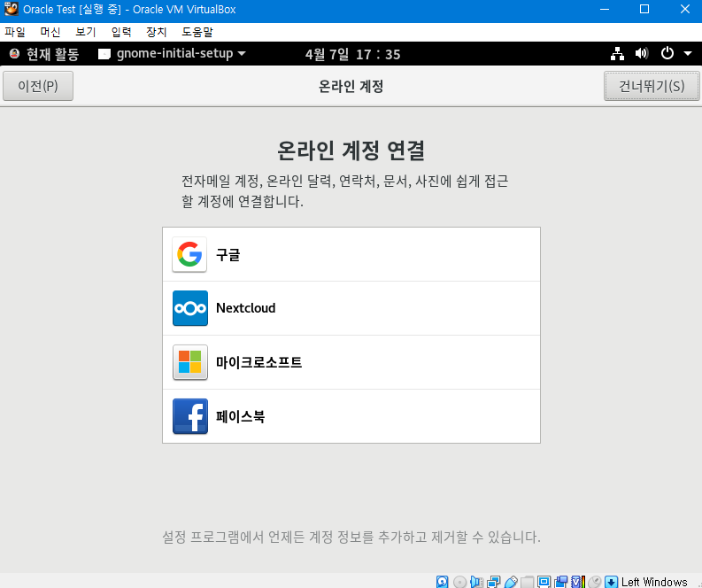
Task: Click the 페이스북 account label
Action: pos(240,416)
